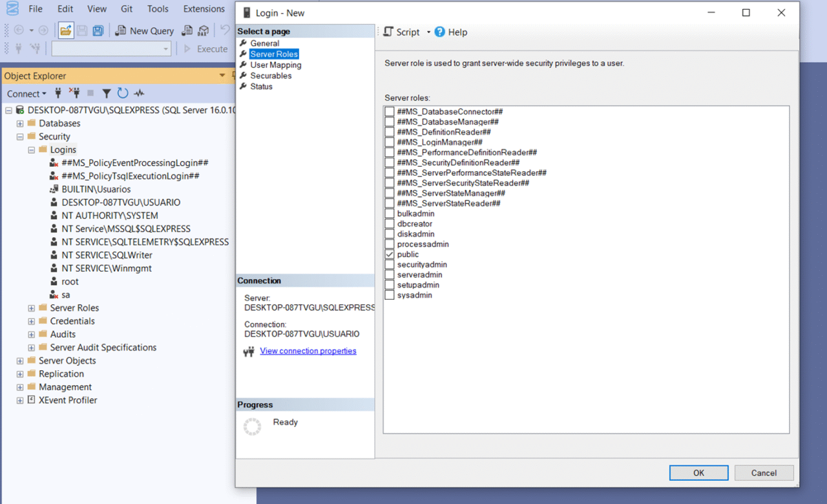The image size is (827, 504).
Task: Open the available databases combo box
Action: (111, 48)
